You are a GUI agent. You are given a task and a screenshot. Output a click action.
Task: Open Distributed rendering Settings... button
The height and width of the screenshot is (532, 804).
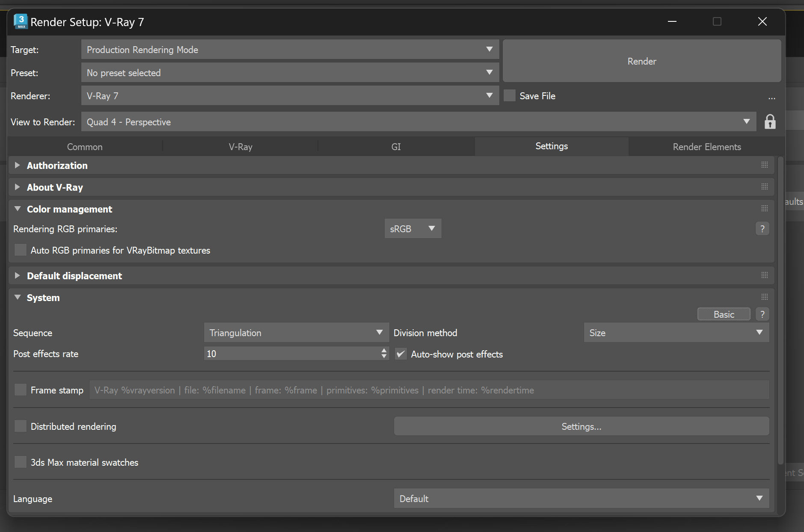[x=581, y=426]
